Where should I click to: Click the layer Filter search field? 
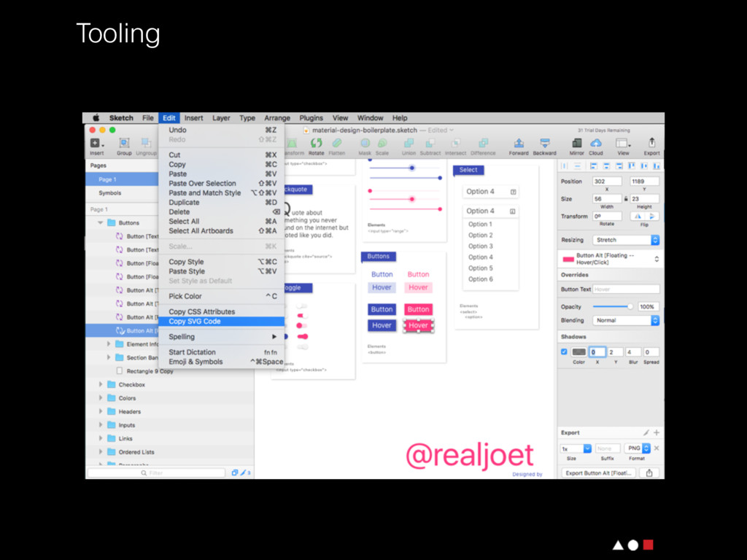tap(156, 472)
